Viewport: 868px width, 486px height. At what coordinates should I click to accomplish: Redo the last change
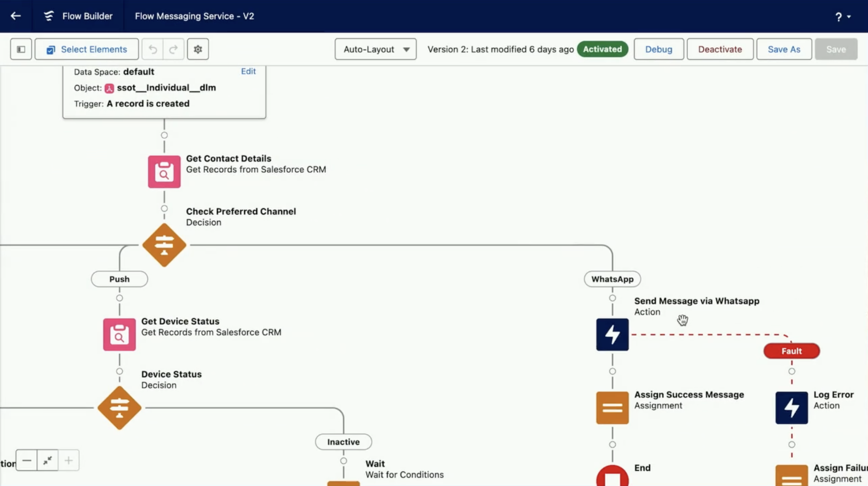(x=174, y=49)
